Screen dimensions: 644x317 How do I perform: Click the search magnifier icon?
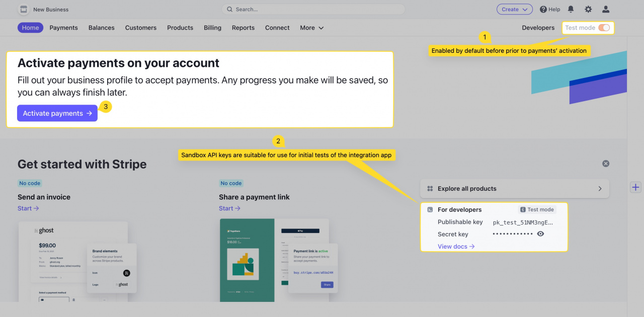click(230, 10)
